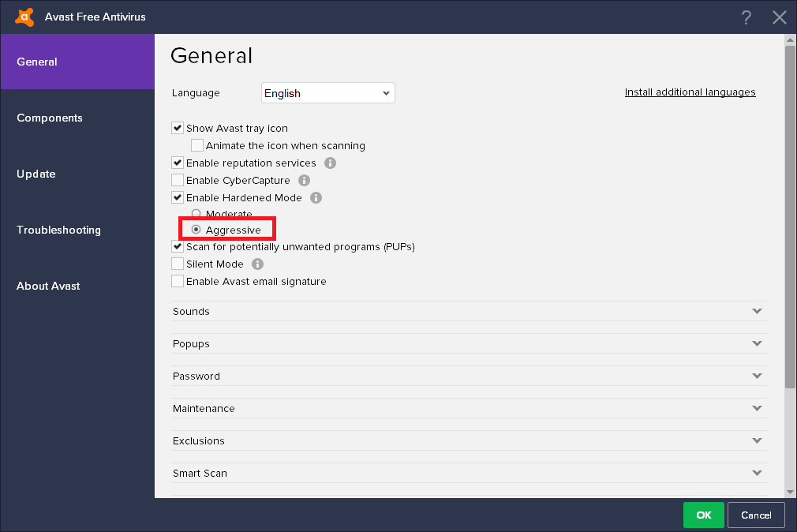Select the Moderate hardened mode option

tap(196, 214)
